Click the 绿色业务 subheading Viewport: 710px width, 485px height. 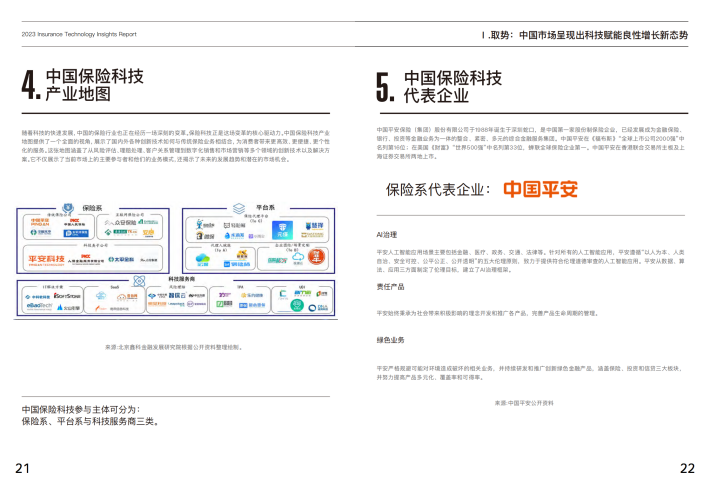390,340
